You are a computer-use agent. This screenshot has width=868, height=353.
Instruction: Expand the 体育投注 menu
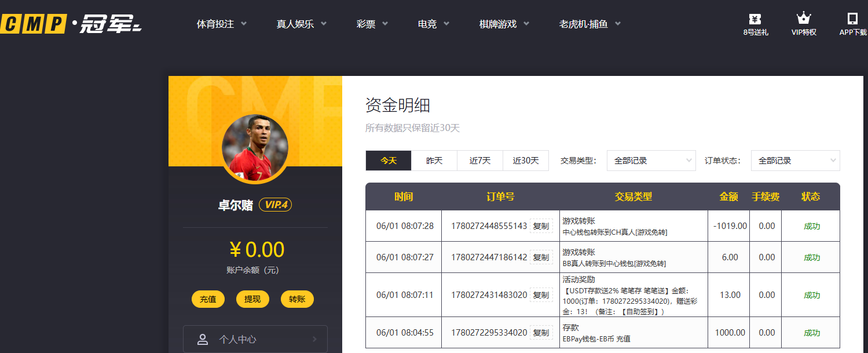(x=222, y=24)
